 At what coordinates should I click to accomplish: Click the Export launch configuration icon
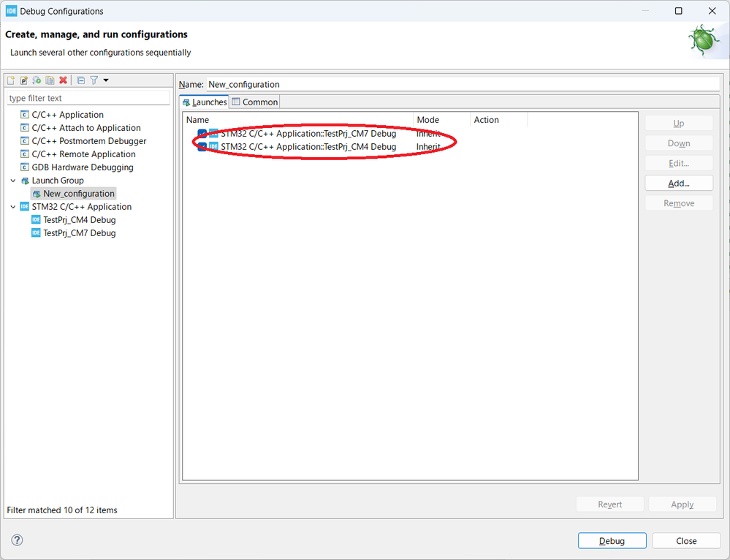(x=37, y=80)
